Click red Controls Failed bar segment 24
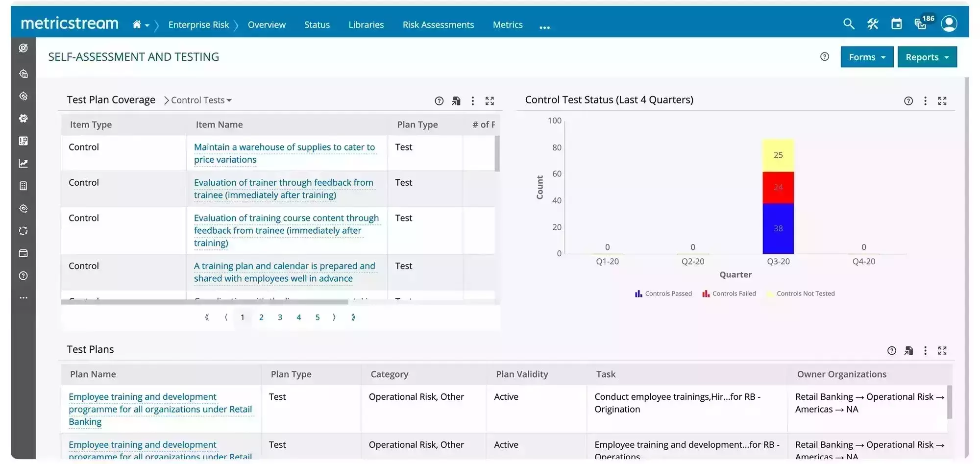 click(x=778, y=188)
